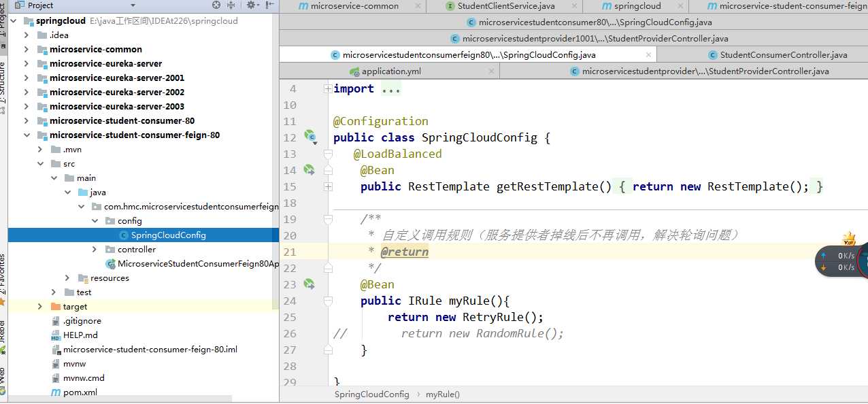Collapse the springcloud root project node
The height and width of the screenshot is (404, 868).
point(13,21)
